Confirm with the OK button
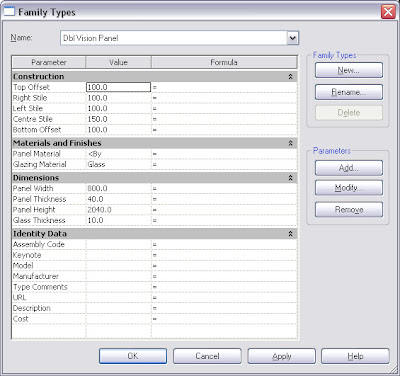 (x=133, y=356)
